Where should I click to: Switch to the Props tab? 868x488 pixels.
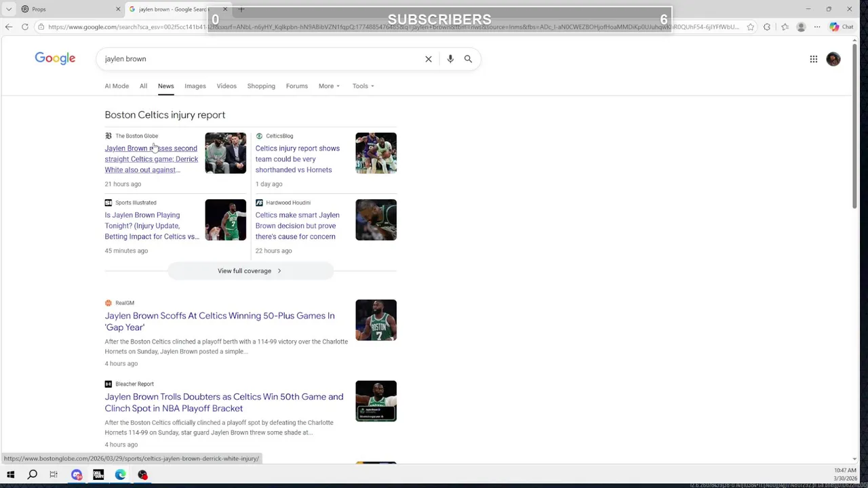click(39, 9)
